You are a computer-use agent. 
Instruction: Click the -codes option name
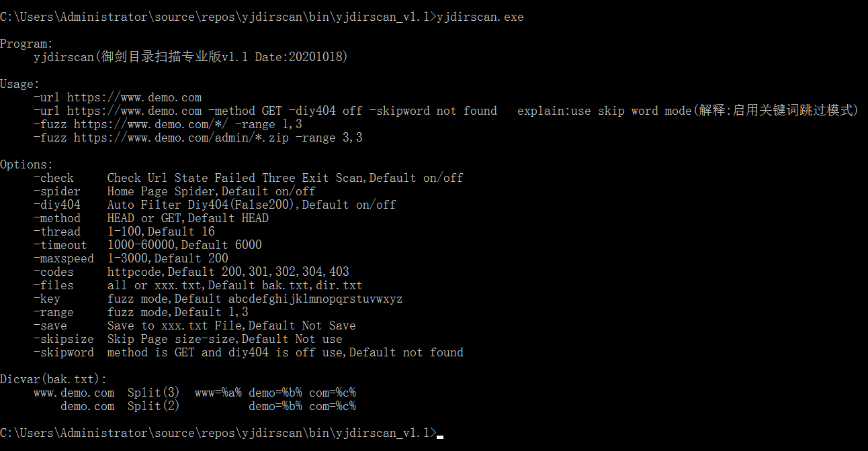(54, 272)
